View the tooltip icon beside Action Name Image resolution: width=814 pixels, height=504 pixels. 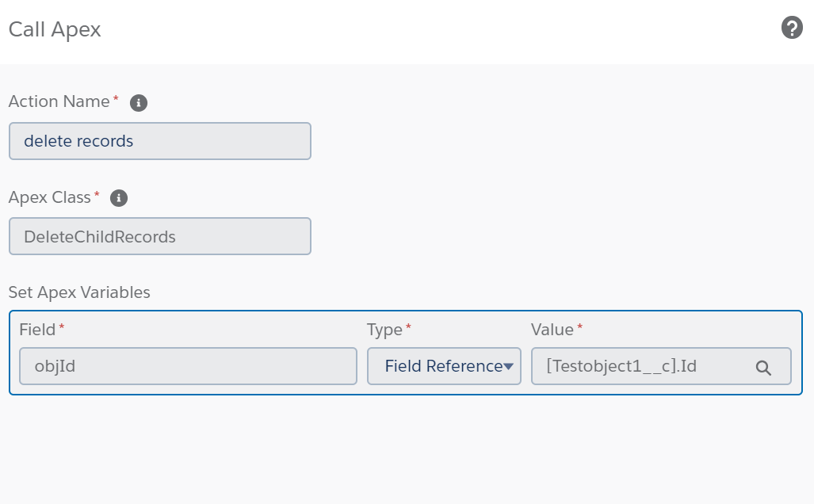139,102
